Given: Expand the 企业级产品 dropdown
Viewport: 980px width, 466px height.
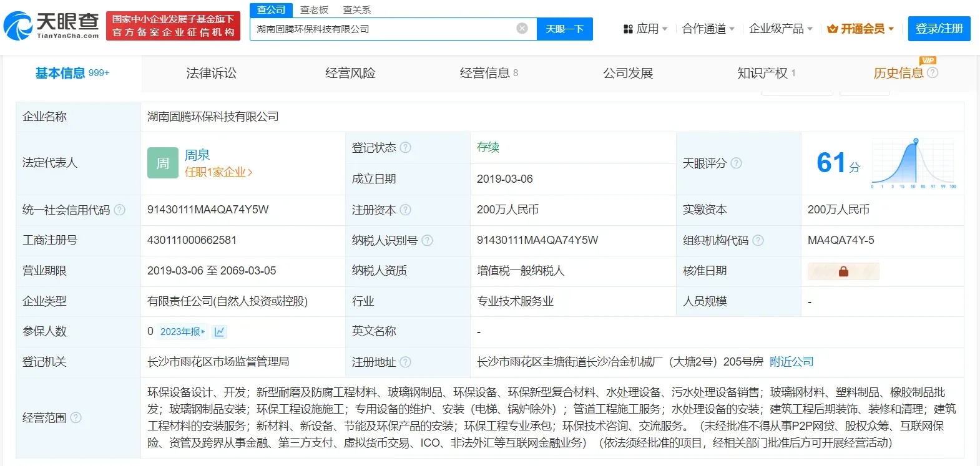Looking at the screenshot, I should pyautogui.click(x=810, y=29).
